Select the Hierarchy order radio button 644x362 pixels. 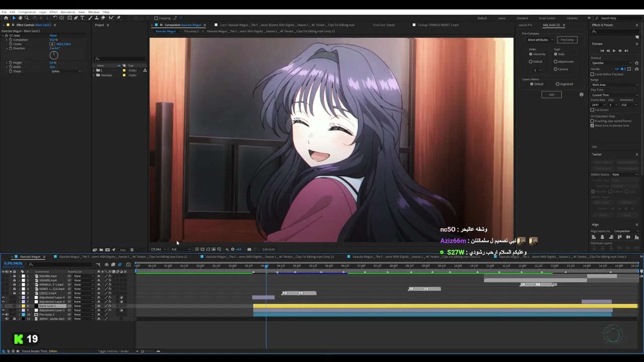(x=531, y=54)
